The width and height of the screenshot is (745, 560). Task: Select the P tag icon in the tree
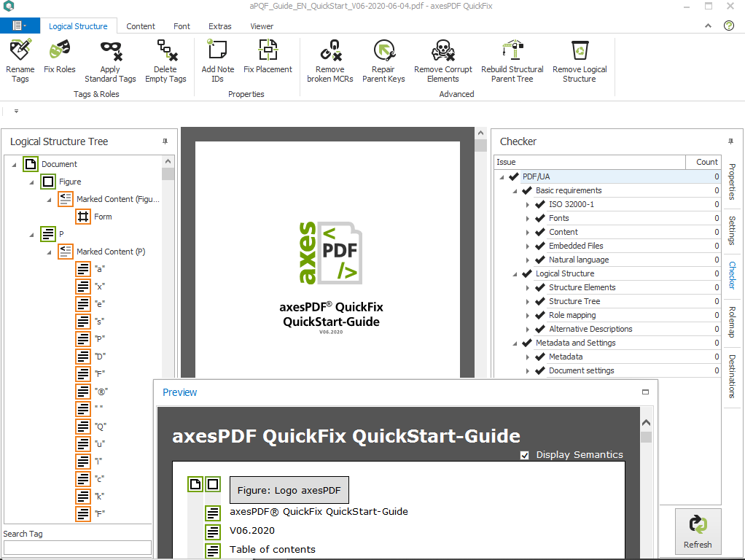point(48,234)
